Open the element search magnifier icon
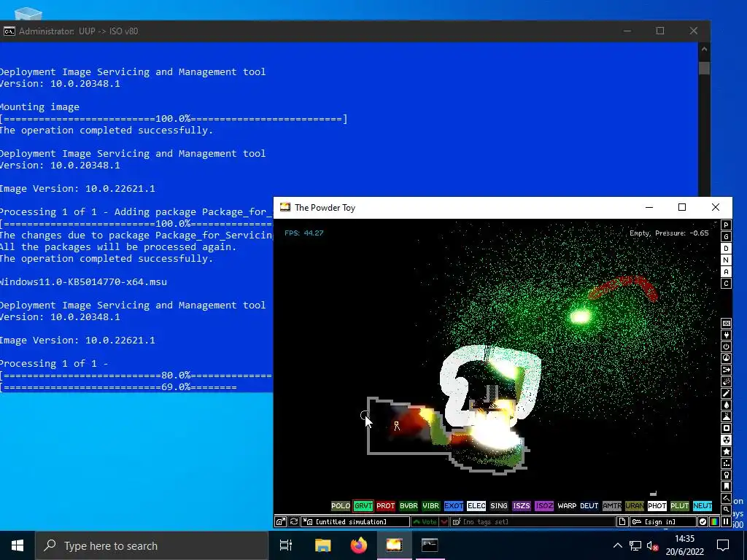The height and width of the screenshot is (560, 747). pyautogui.click(x=726, y=510)
